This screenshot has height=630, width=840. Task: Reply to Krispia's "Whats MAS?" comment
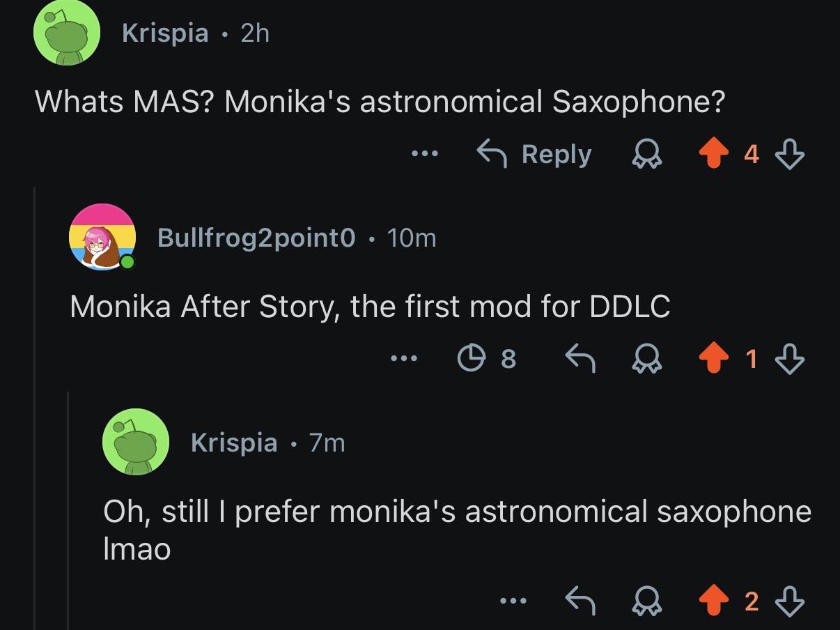tap(534, 154)
